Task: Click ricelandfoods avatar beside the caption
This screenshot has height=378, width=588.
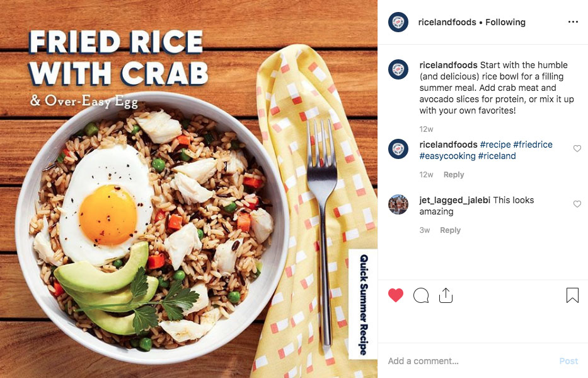Action: tap(398, 69)
